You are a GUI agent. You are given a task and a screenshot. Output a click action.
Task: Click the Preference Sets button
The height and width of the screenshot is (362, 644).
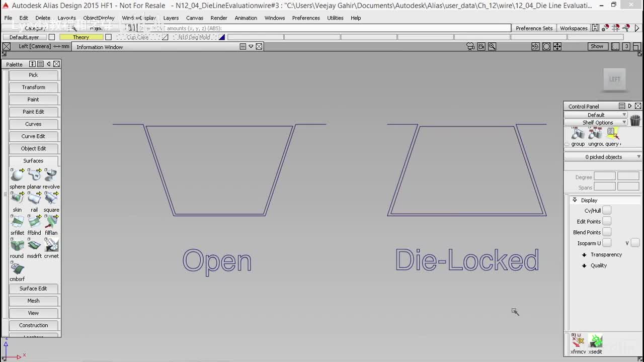[x=534, y=28]
